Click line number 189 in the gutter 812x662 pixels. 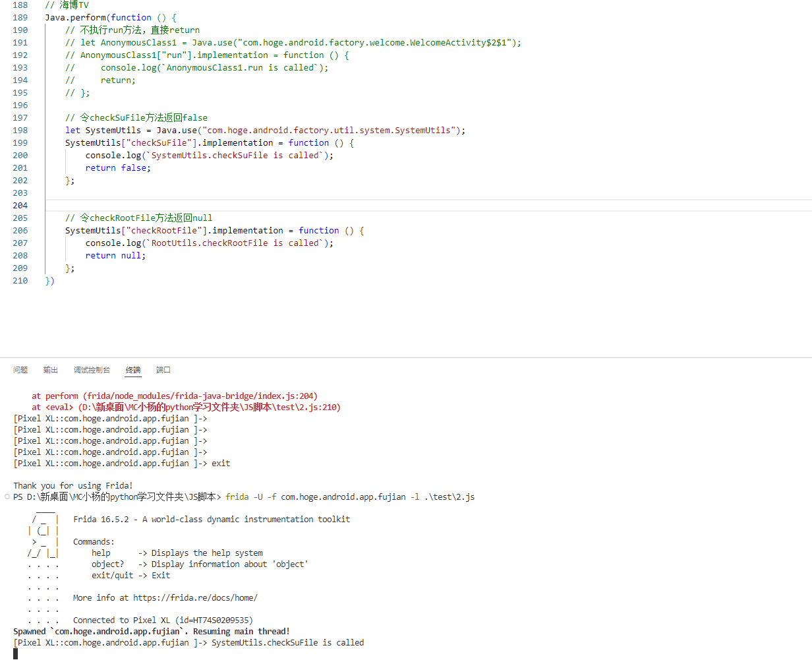[20, 18]
